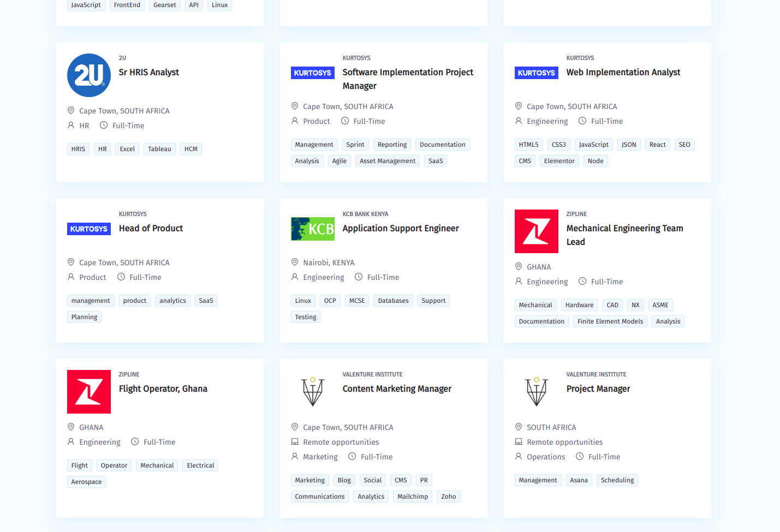The height and width of the screenshot is (532, 780).
Task: Click laptop icon on Content Marketing Manager card
Action: (295, 441)
